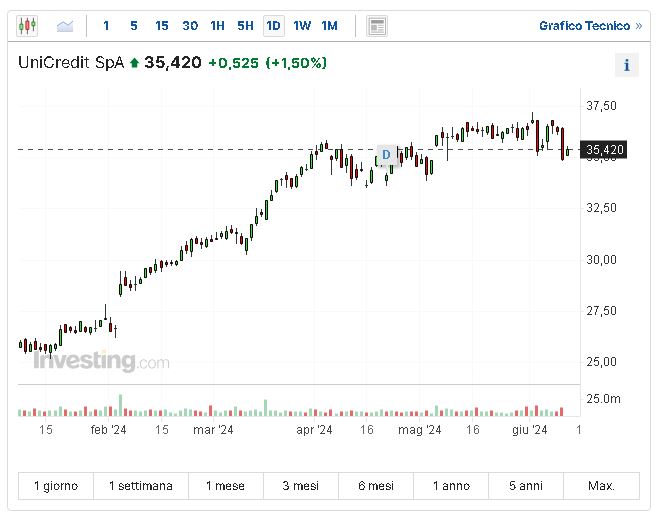Select the 1H interval
This screenshot has width=657, height=515.
(217, 26)
